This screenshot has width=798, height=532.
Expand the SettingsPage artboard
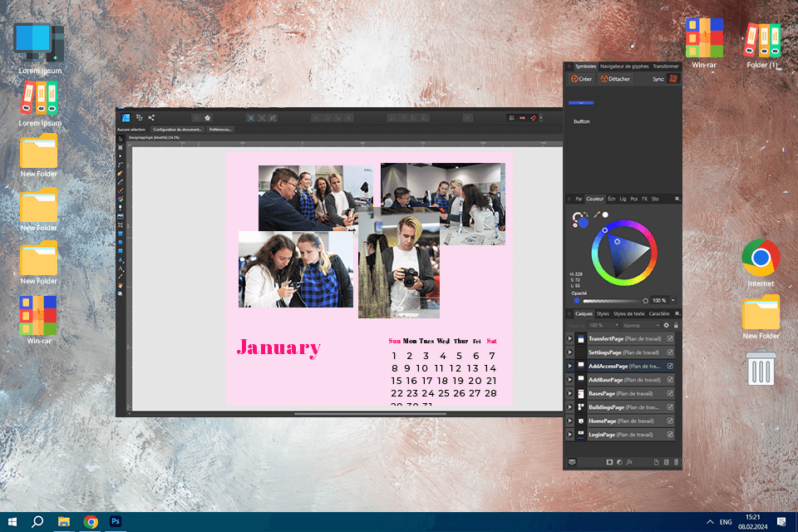click(570, 352)
